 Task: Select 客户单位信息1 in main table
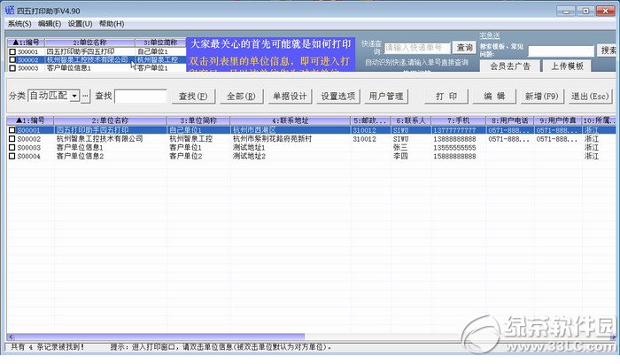click(x=80, y=147)
